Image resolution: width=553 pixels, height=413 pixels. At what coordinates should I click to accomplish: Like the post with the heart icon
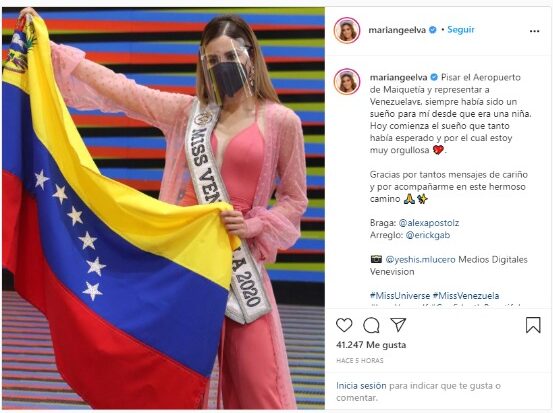(x=344, y=325)
